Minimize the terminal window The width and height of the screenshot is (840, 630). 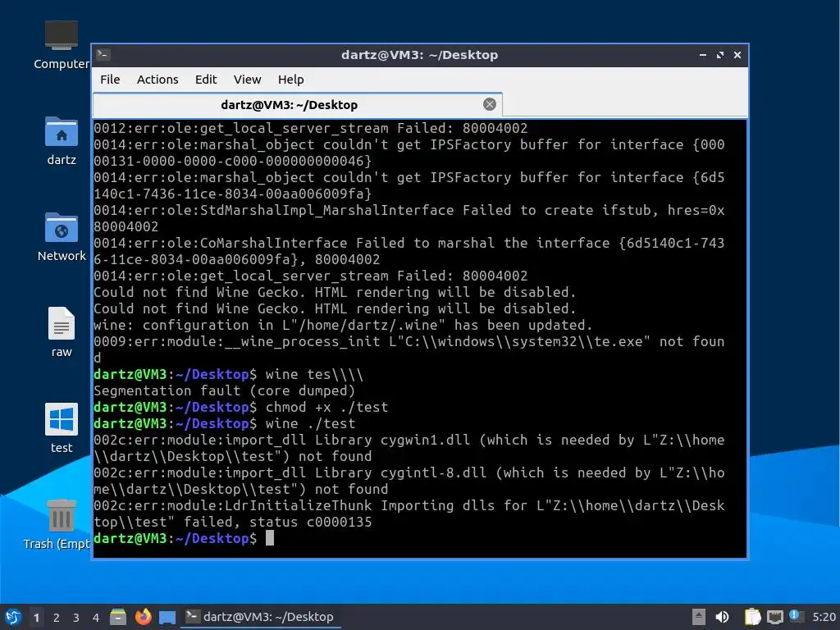pyautogui.click(x=703, y=55)
